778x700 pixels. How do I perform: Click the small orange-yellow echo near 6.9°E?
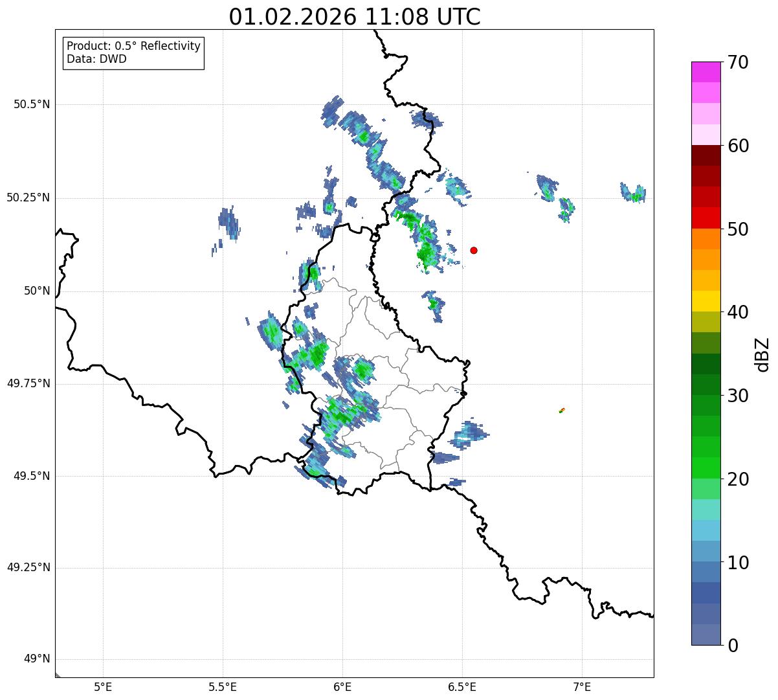(562, 410)
